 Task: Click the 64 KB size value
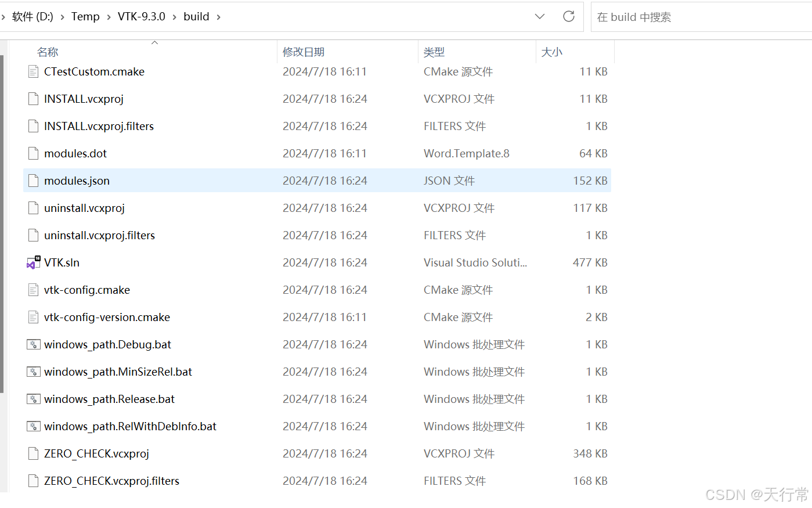tap(593, 153)
